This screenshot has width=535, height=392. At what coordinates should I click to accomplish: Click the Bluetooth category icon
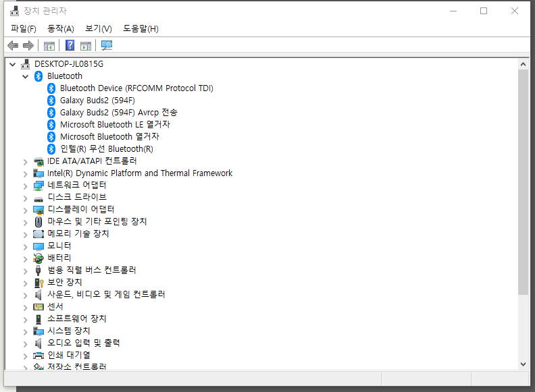pos(39,76)
